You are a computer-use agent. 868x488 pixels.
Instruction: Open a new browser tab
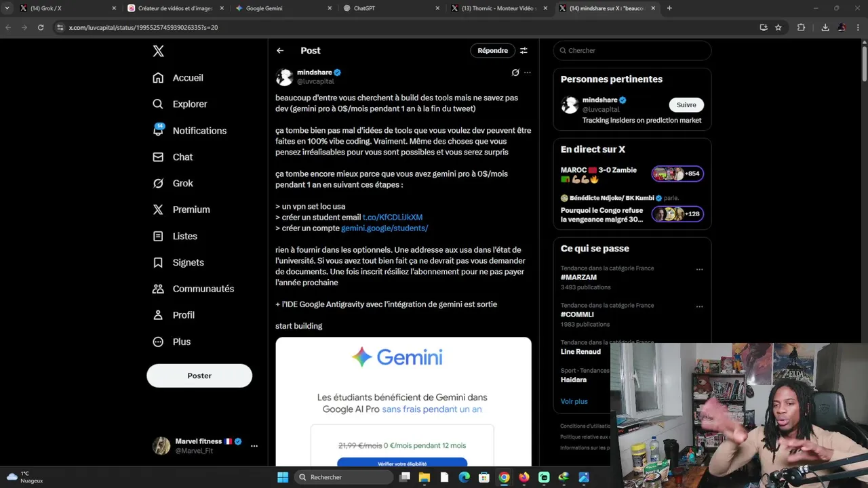point(669,8)
